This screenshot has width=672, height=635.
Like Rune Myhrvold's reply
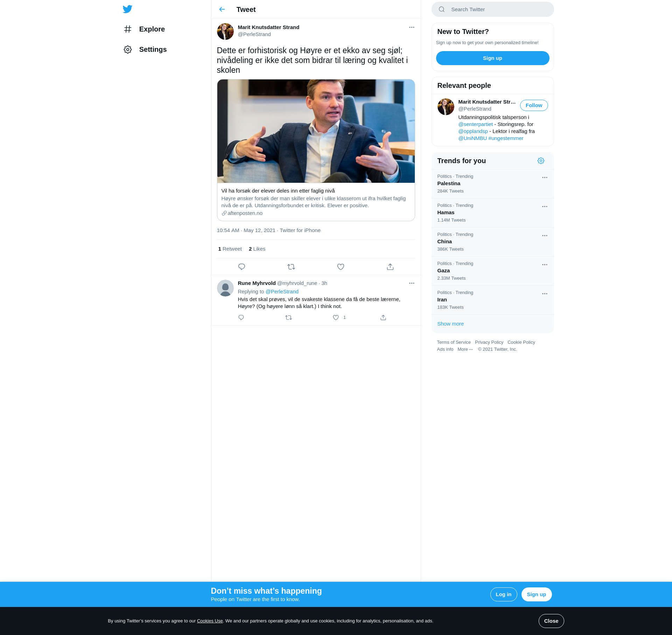click(336, 317)
